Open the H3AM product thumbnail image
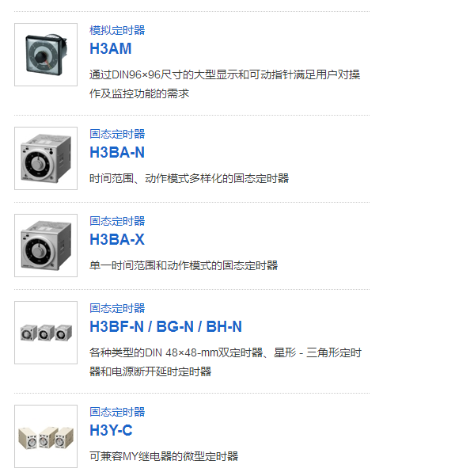 pos(46,55)
